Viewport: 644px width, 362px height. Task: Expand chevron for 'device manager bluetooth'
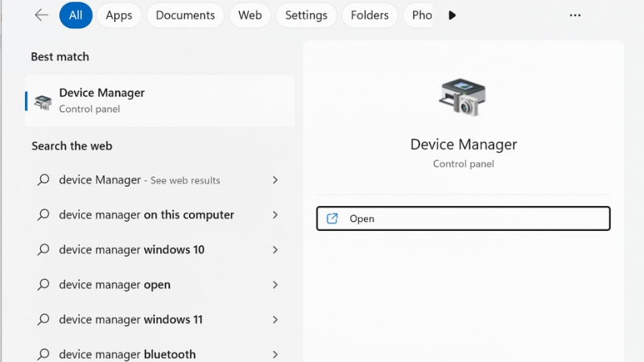275,354
